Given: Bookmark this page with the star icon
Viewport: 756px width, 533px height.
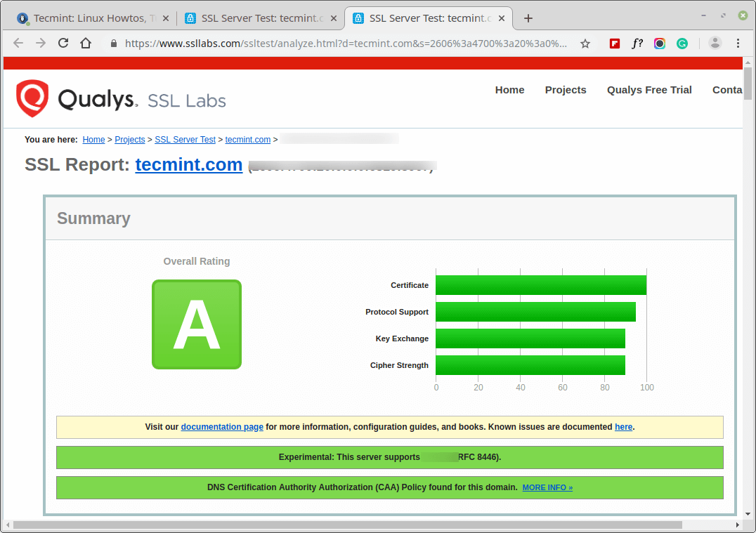Looking at the screenshot, I should (x=585, y=44).
